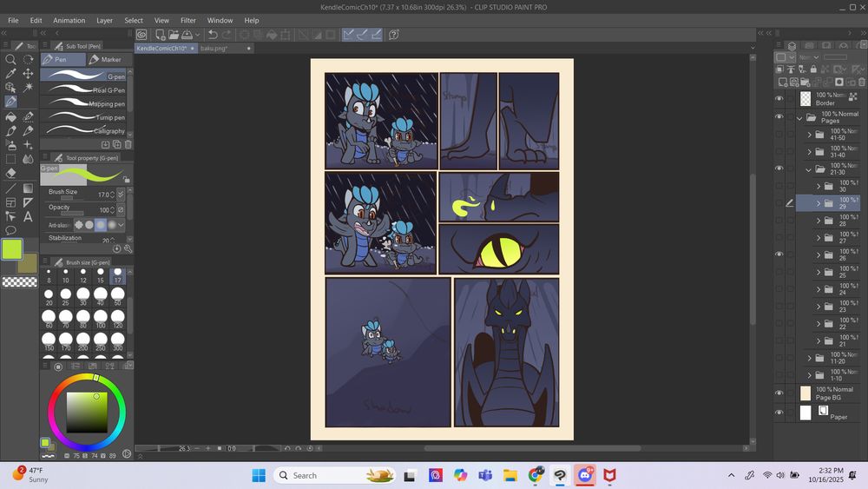This screenshot has width=868, height=489.
Task: Click the Undo arrow in toolbar
Action: (213, 35)
